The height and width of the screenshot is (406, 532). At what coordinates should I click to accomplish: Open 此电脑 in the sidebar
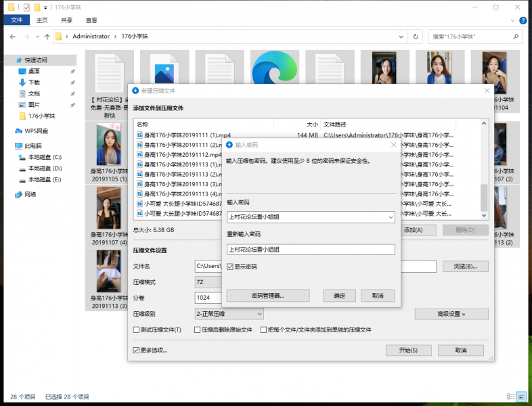click(32, 145)
